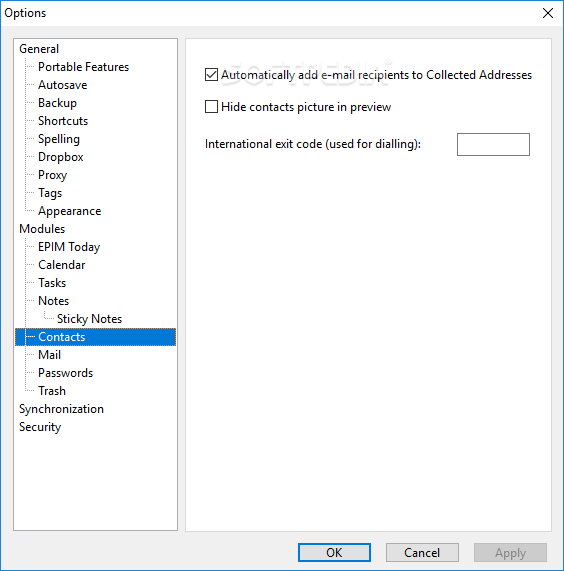This screenshot has width=564, height=571.
Task: Select Passwords in the tree
Action: (x=66, y=373)
